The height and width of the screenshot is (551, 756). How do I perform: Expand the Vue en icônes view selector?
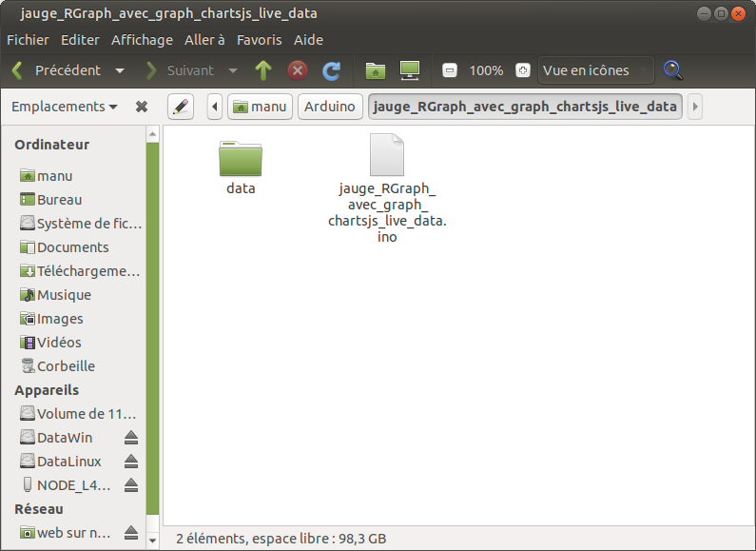pos(595,70)
